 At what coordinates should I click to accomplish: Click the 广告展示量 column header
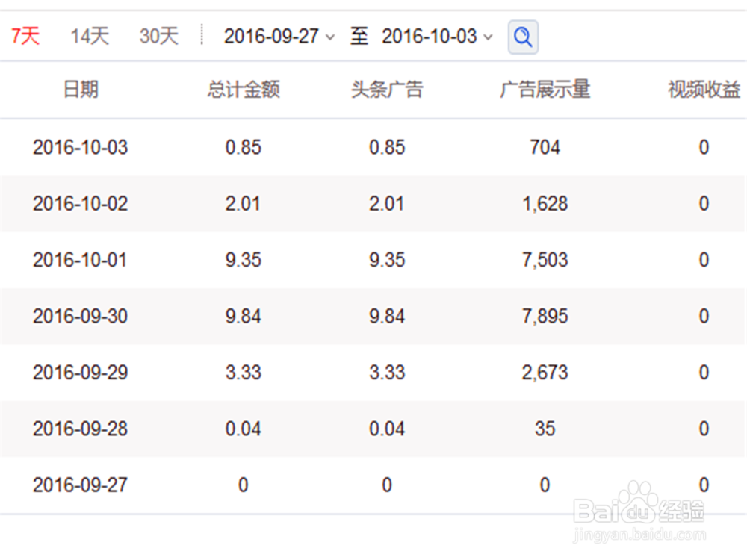[545, 90]
